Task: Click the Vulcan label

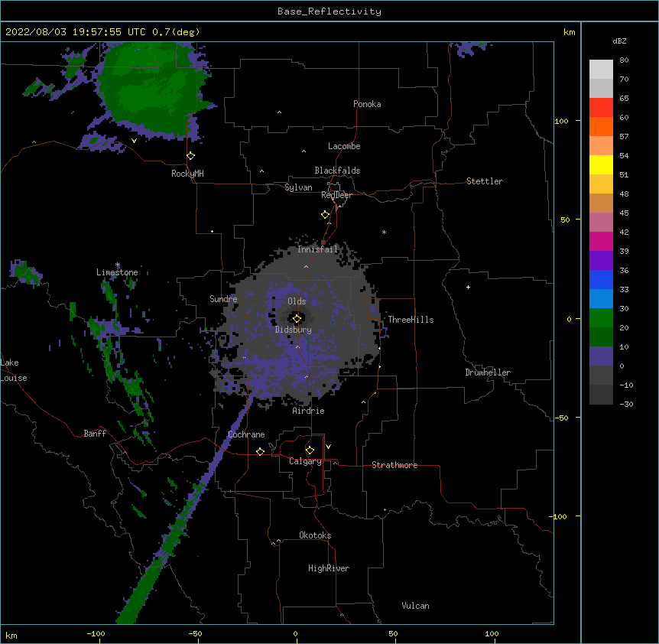Action: tap(415, 606)
